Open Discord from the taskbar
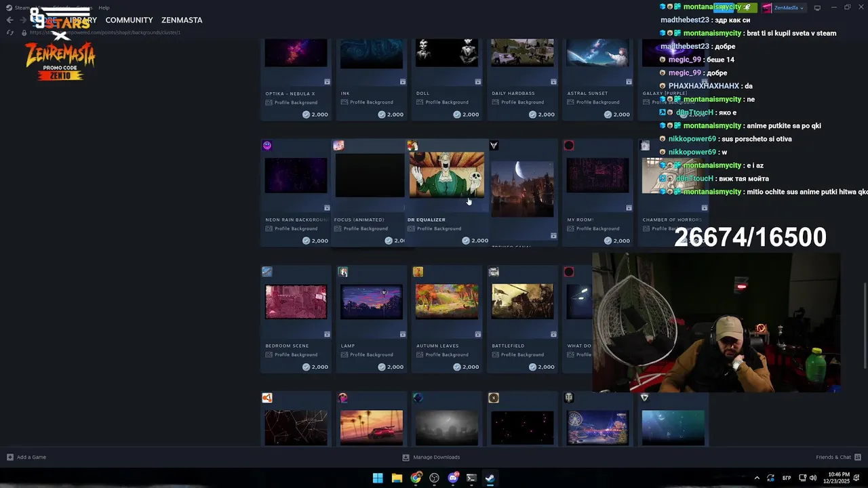 tap(453, 478)
